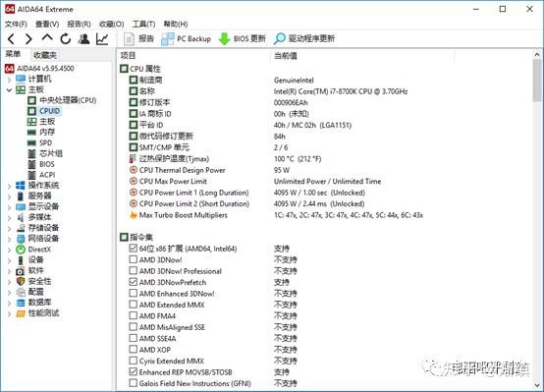Expand the 多媒体 tree node

point(9,218)
